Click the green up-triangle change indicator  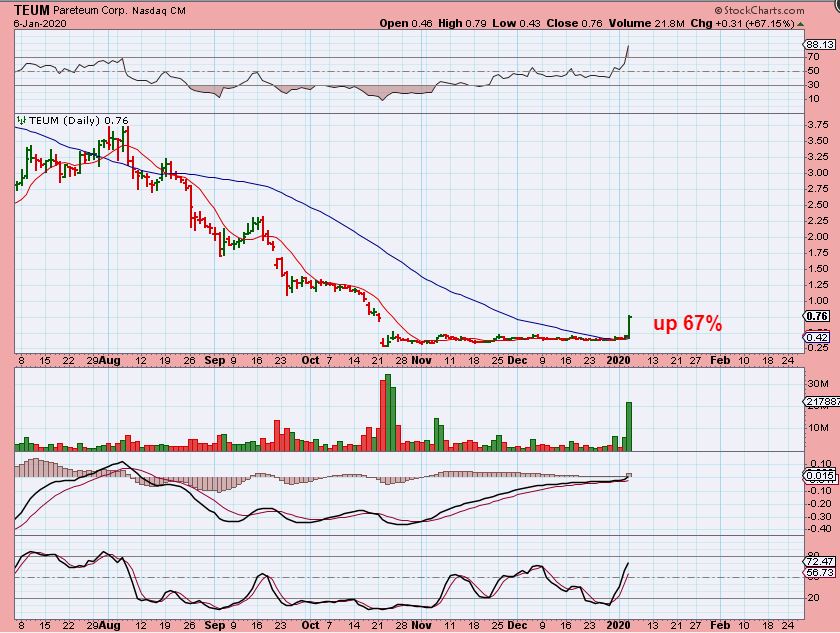pos(800,24)
